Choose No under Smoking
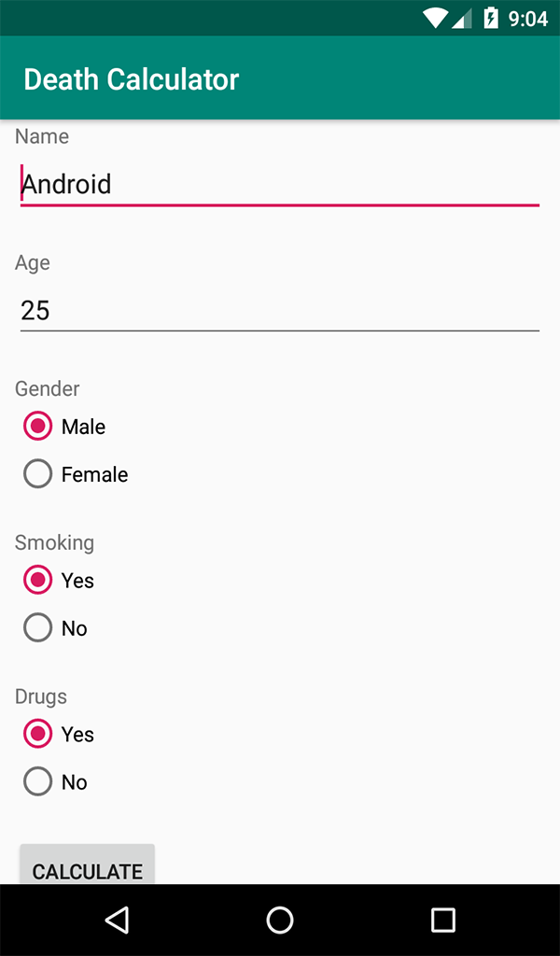The width and height of the screenshot is (560, 956). click(38, 628)
